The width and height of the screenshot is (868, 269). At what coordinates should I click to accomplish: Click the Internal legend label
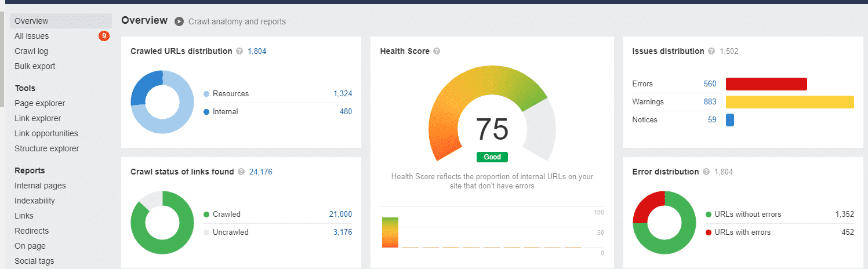coord(226,111)
